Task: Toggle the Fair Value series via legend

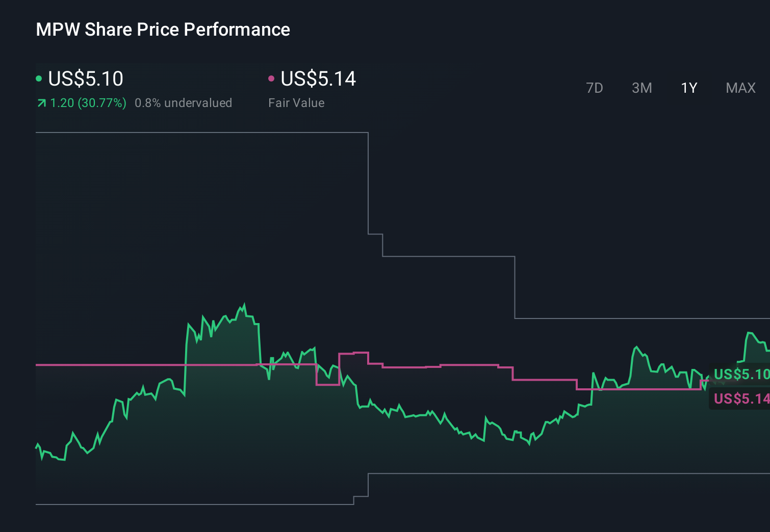Action: point(317,78)
